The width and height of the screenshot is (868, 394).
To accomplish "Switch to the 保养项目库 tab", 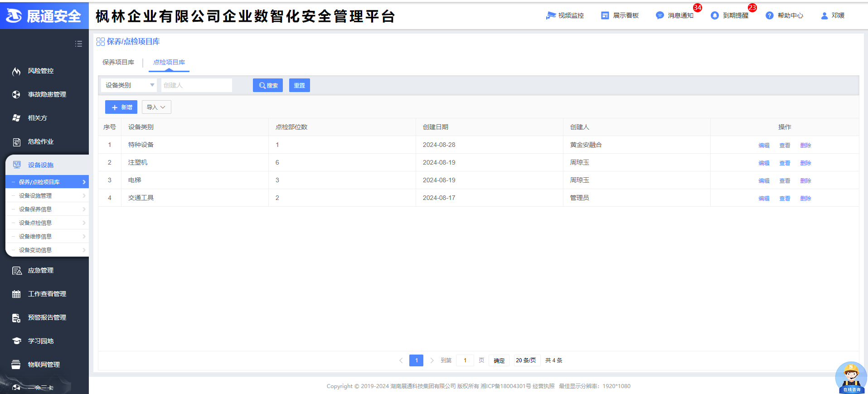I will click(x=118, y=62).
